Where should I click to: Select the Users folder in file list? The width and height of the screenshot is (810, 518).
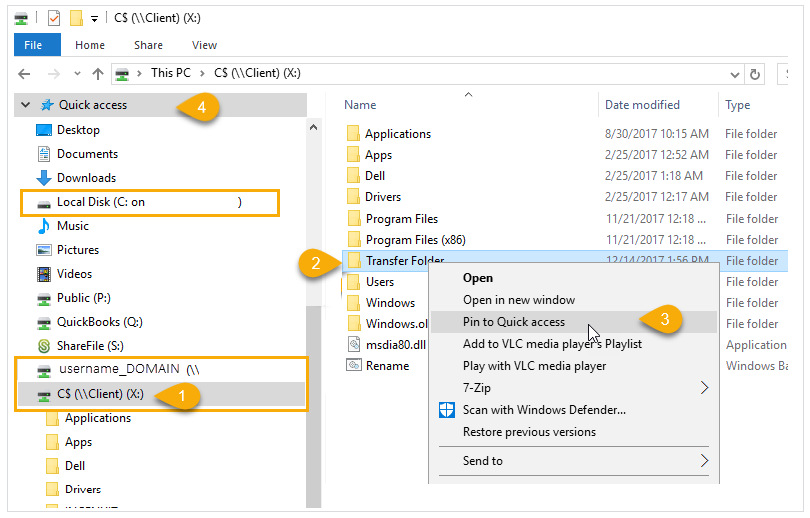coord(380,282)
